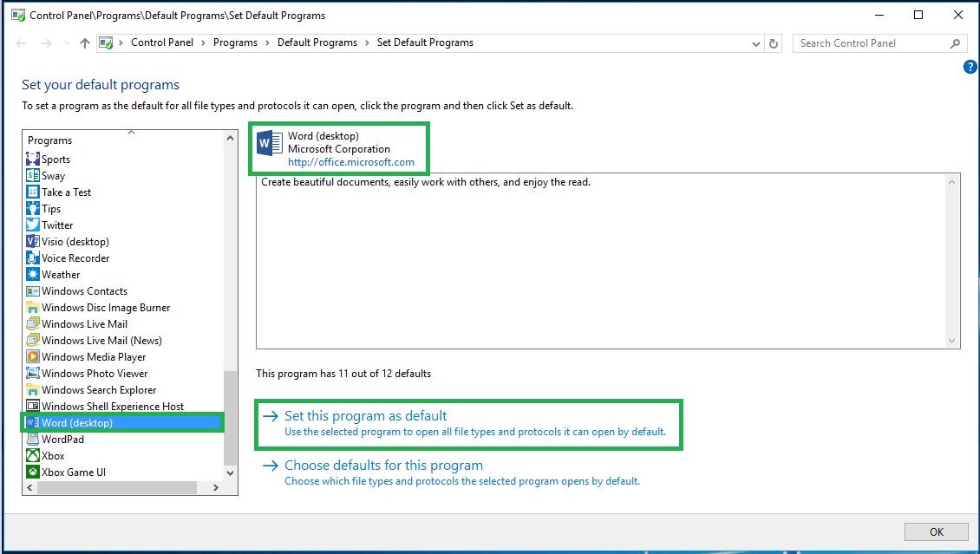Set this program as default

tap(366, 416)
